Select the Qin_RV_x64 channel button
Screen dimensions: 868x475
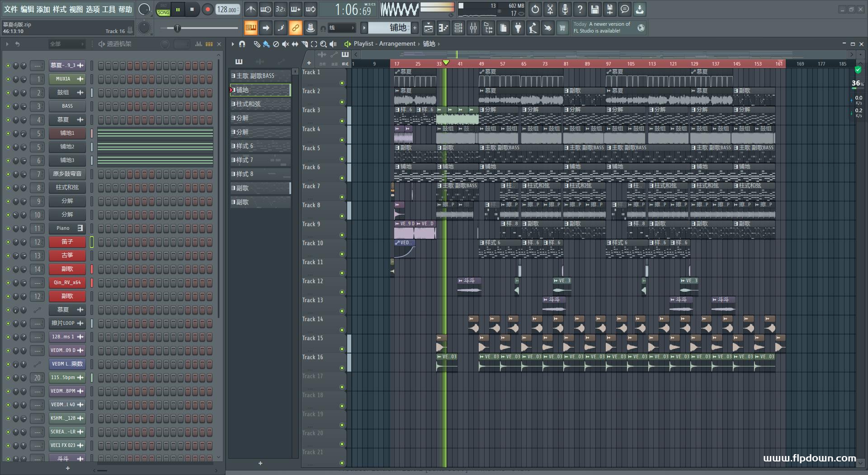[67, 283]
